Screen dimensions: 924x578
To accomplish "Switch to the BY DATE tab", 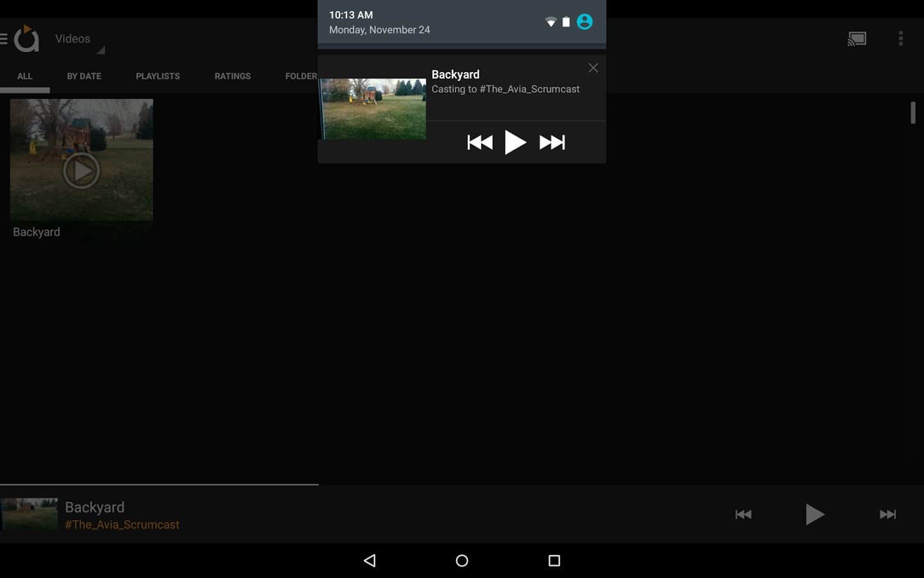I will (x=84, y=76).
